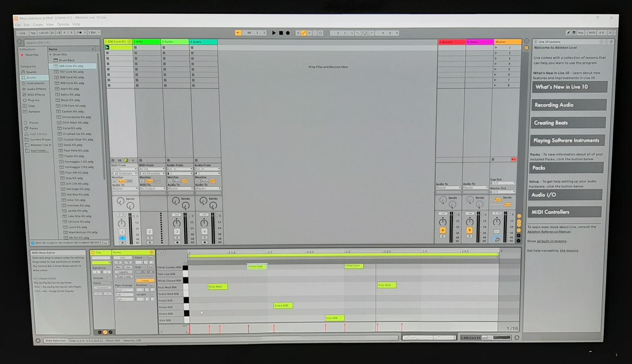632x364 pixels.
Task: Open Master Out routing dropdown
Action: click(x=503, y=192)
